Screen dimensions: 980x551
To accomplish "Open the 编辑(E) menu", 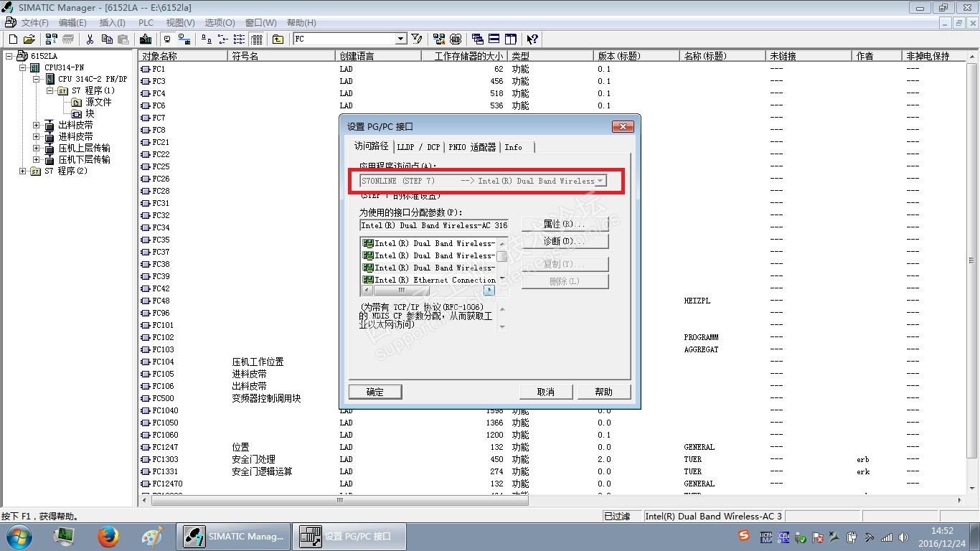I will click(72, 23).
